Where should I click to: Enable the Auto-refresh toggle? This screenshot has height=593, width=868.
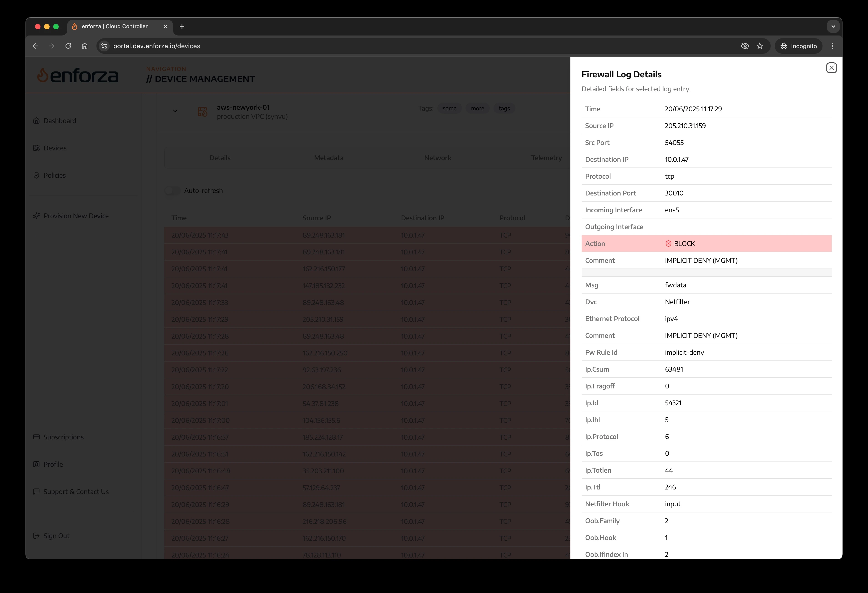click(x=172, y=190)
